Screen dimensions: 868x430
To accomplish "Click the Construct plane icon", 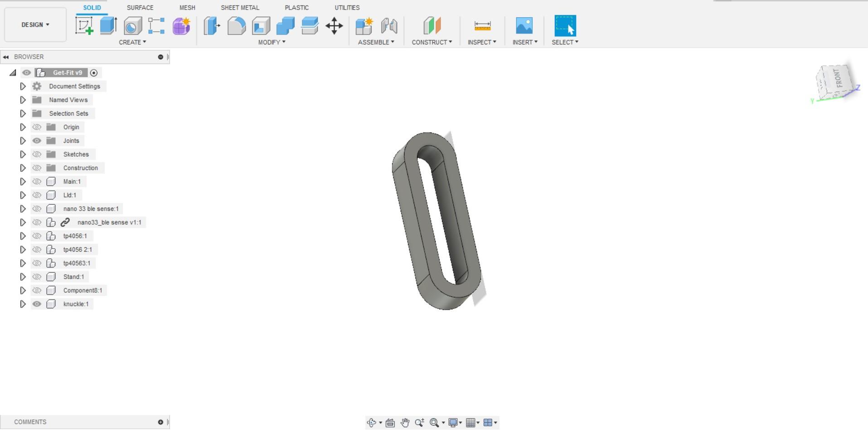I will click(432, 25).
